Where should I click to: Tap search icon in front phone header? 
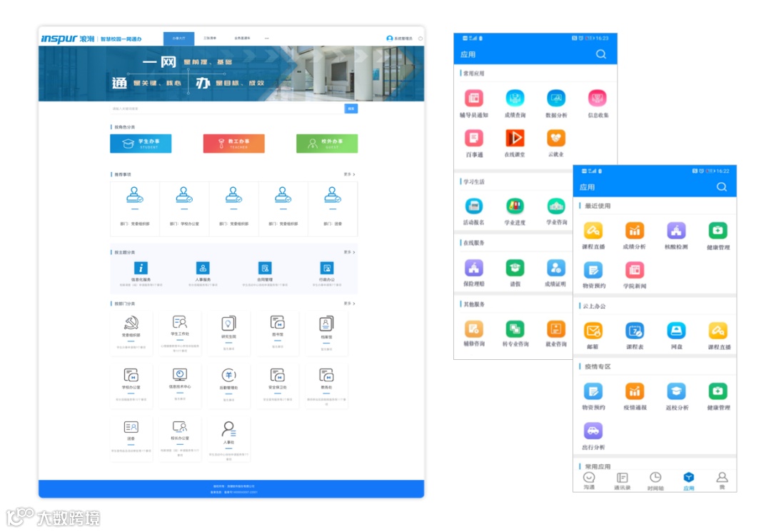(721, 187)
